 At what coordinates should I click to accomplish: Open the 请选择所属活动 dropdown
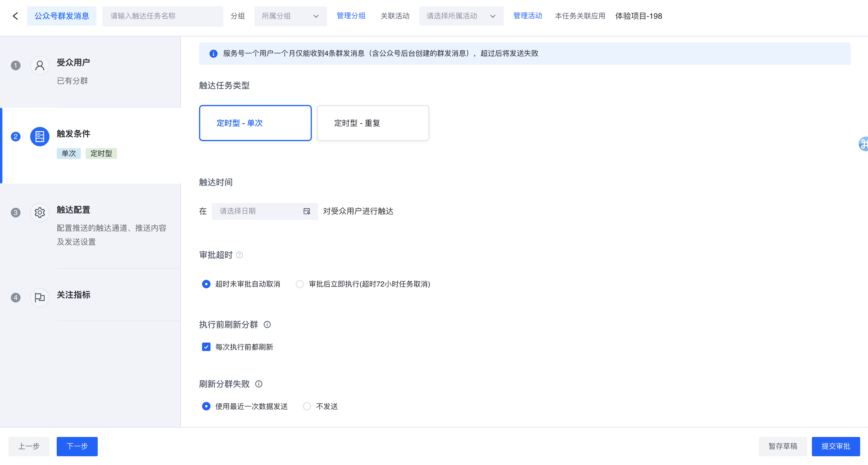click(x=461, y=16)
